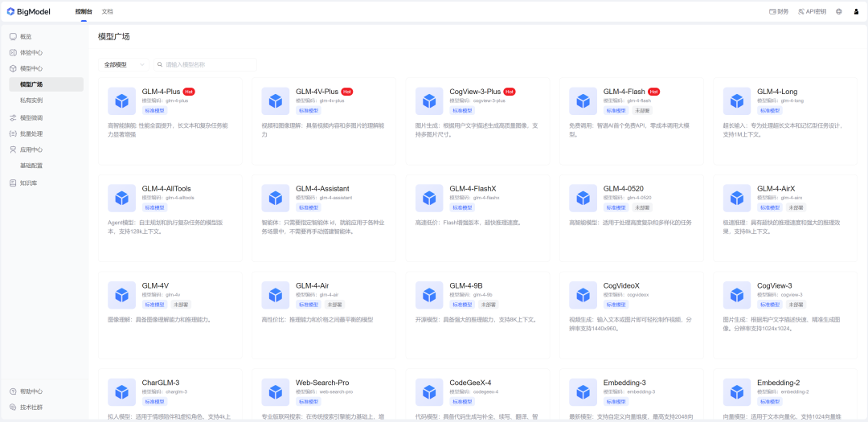Viewport: 868px width, 422px height.
Task: Open the GLM-4-AirX model title
Action: pos(776,189)
